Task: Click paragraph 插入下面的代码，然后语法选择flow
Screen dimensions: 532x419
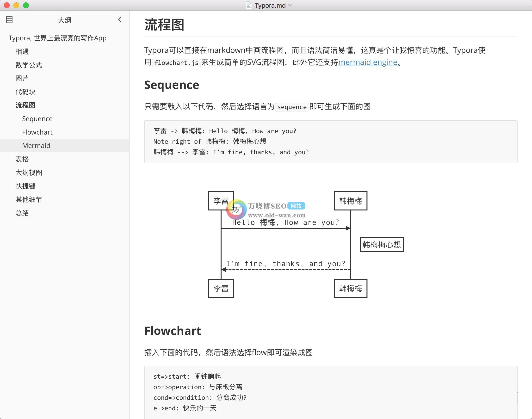Action: tap(228, 352)
